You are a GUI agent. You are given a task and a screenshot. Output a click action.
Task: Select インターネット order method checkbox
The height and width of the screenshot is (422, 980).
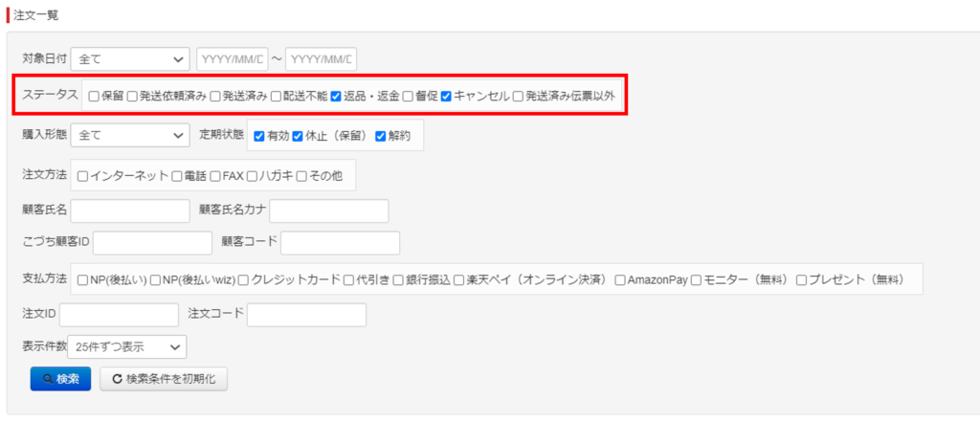(x=83, y=176)
